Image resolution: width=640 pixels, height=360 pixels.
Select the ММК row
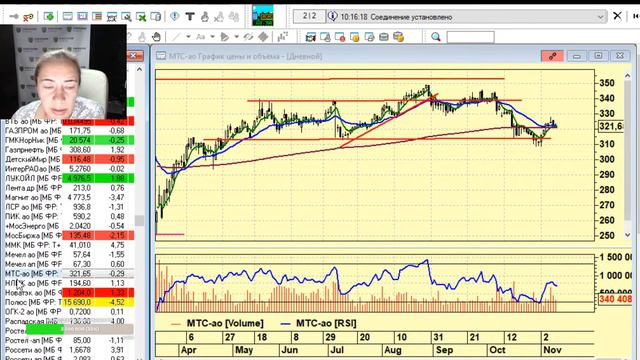pos(69,245)
